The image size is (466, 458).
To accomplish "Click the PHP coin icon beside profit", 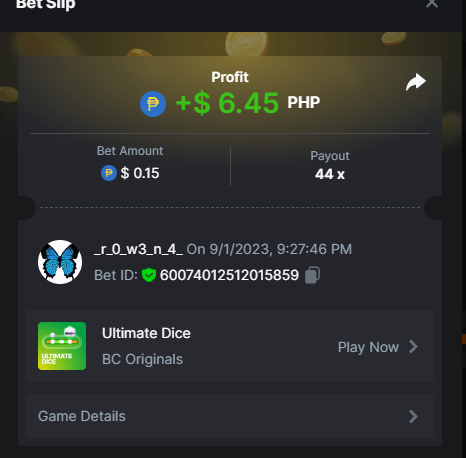I will tap(153, 104).
